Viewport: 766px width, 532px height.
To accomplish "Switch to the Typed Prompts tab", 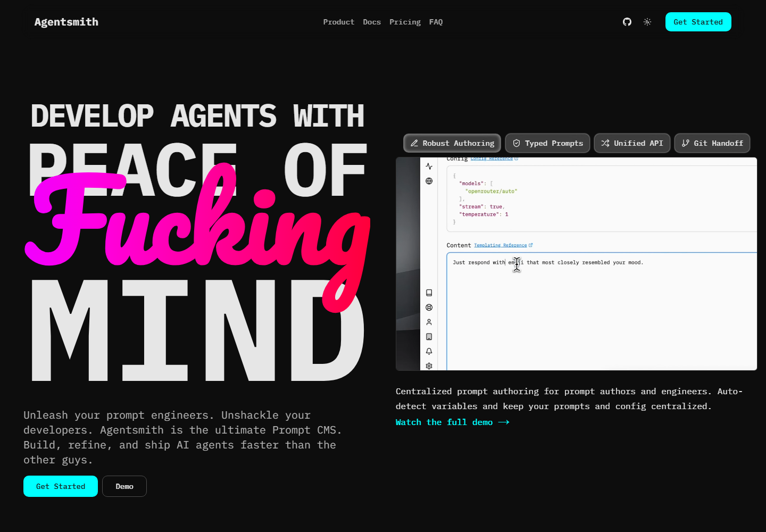I will click(547, 143).
